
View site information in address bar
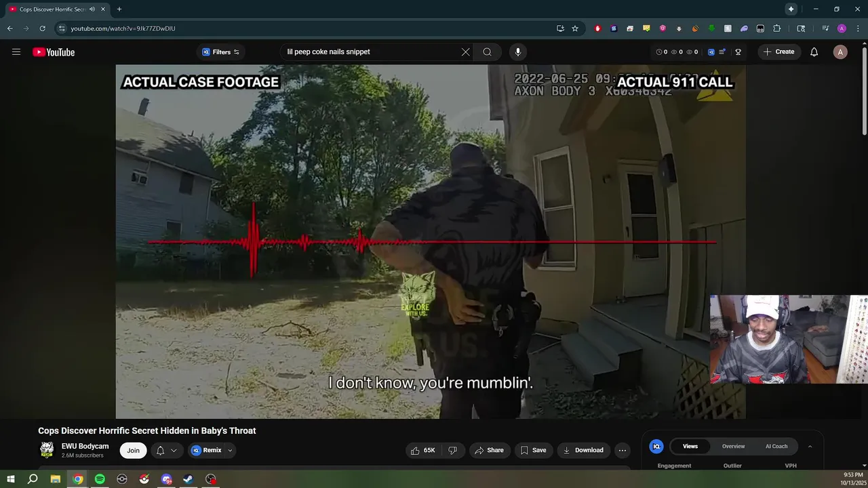pos(62,28)
